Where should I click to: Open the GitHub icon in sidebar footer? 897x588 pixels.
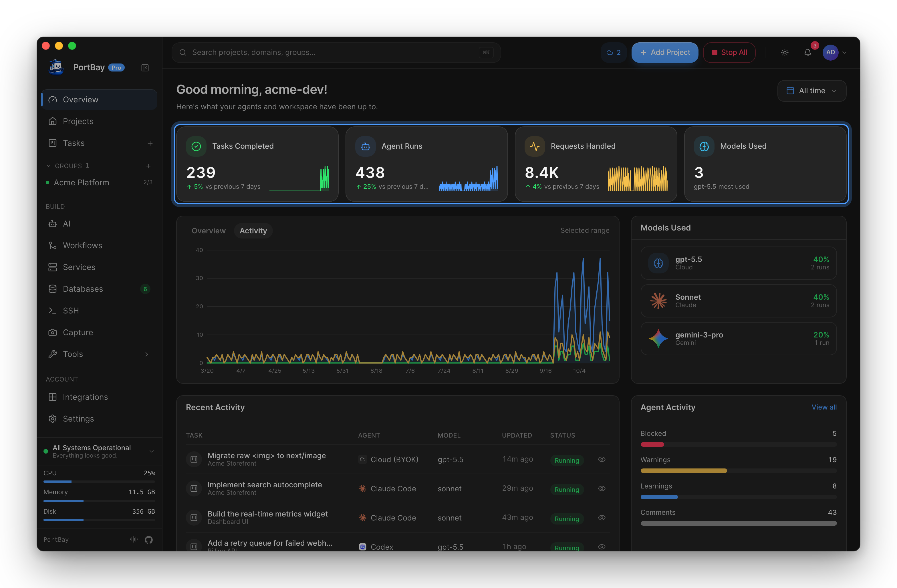(148, 539)
